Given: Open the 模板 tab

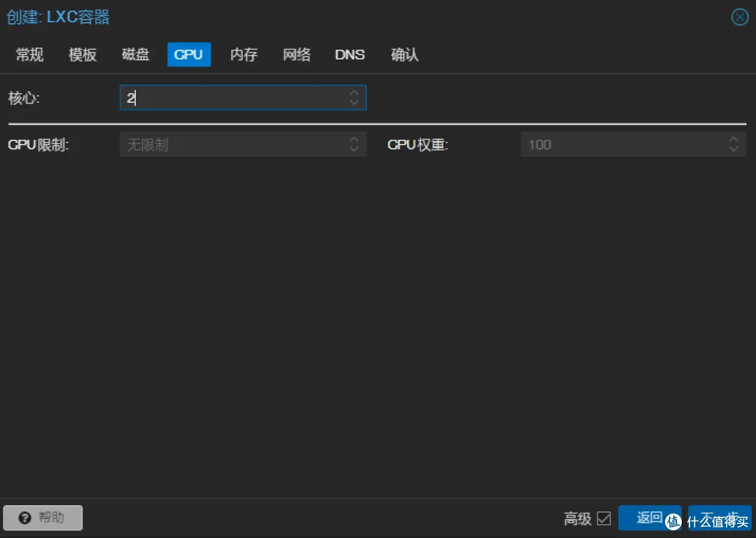Looking at the screenshot, I should coord(83,55).
